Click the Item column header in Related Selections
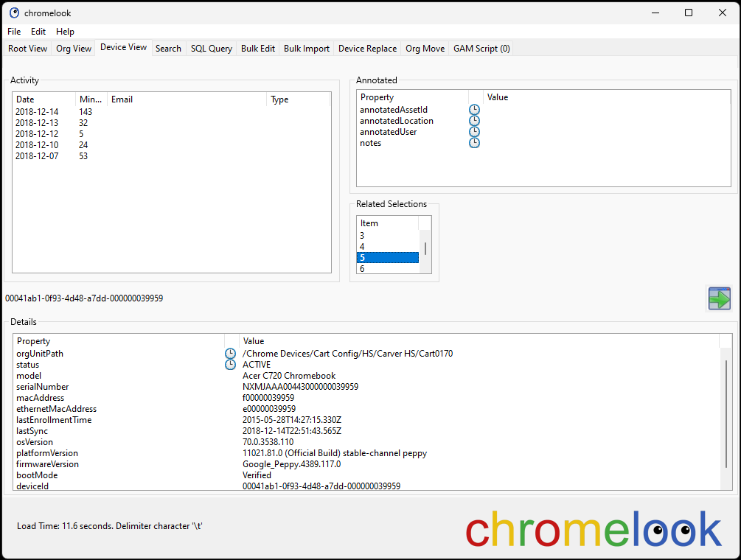 click(388, 223)
